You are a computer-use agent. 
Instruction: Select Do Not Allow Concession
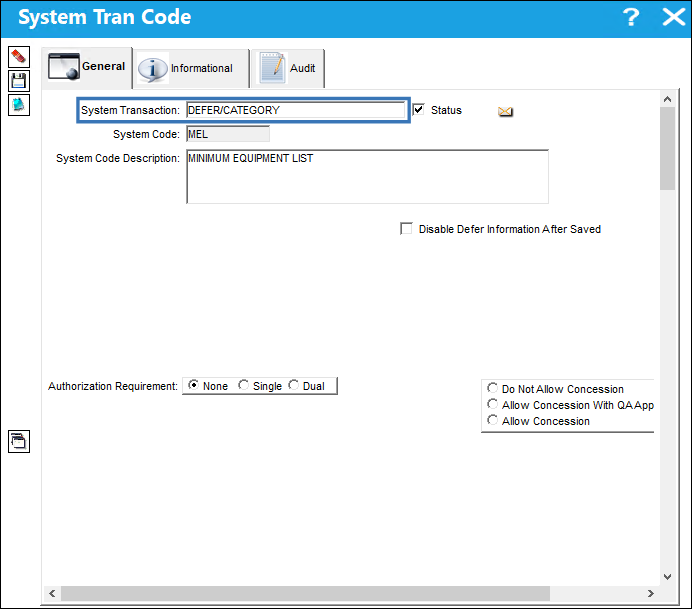(492, 388)
